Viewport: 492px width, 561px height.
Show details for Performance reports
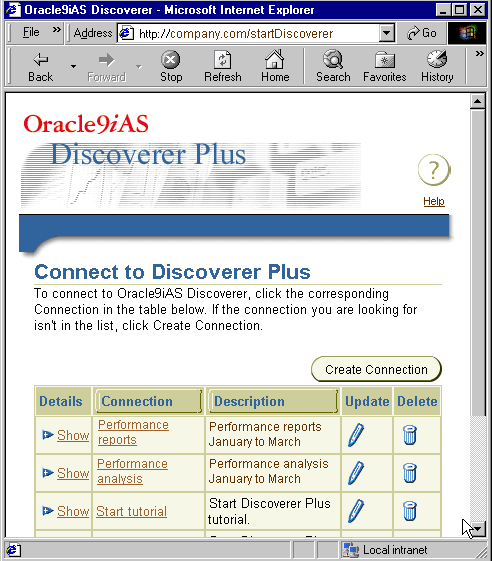click(x=73, y=435)
